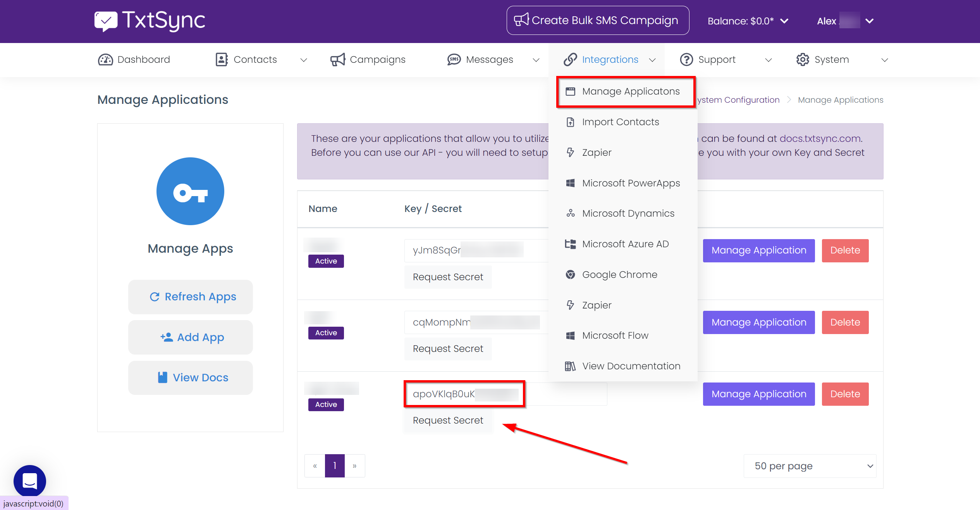Open Microsoft Flow menu entry
Screen dimensions: 980x510
623,336
